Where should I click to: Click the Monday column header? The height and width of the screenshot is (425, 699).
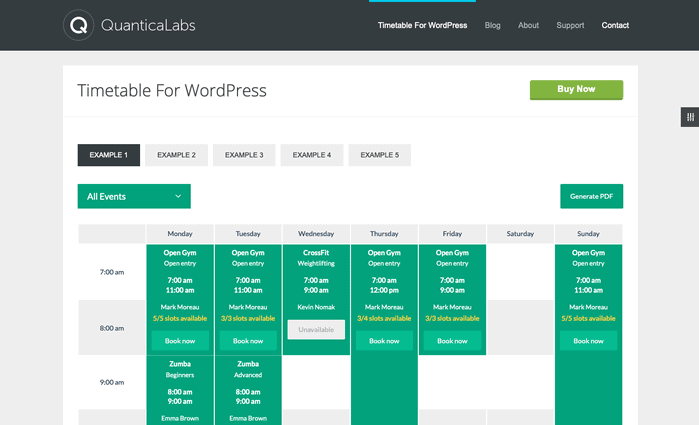point(180,234)
